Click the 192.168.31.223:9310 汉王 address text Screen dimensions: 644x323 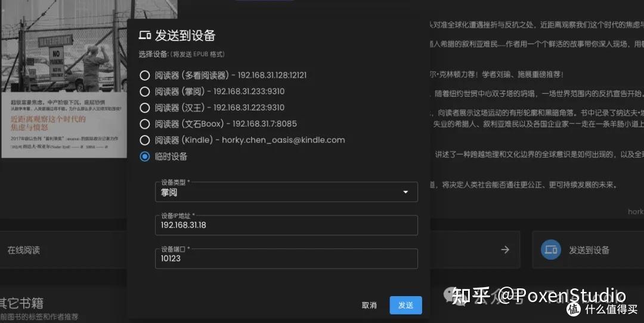[x=249, y=108]
